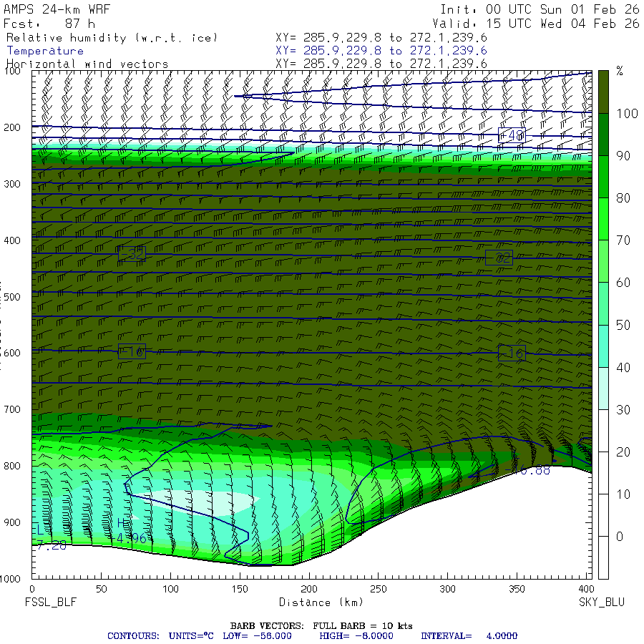Click the white 20–30% legend band
Viewport: 644px width, 644px height.
pos(603,431)
